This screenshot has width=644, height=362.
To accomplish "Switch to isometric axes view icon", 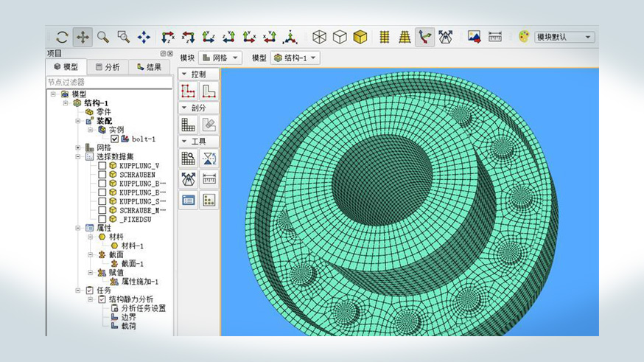I will point(291,37).
